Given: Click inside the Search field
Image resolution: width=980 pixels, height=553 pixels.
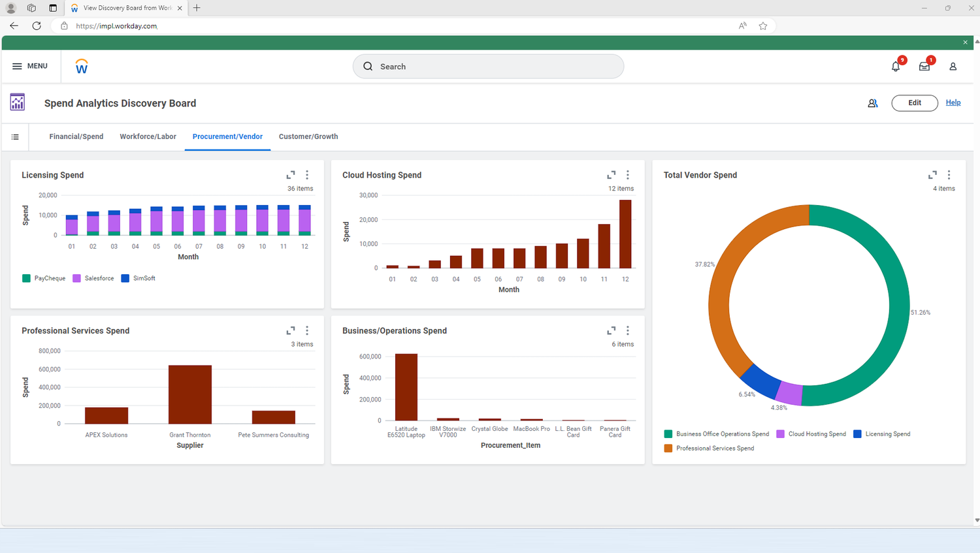Looking at the screenshot, I should point(488,66).
